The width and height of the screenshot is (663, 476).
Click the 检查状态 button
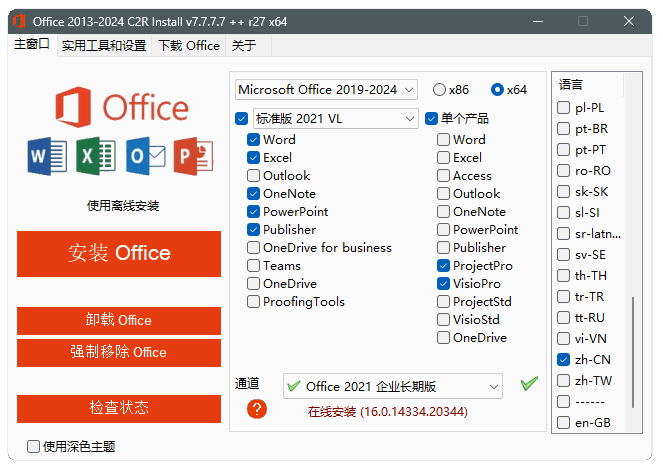click(119, 408)
